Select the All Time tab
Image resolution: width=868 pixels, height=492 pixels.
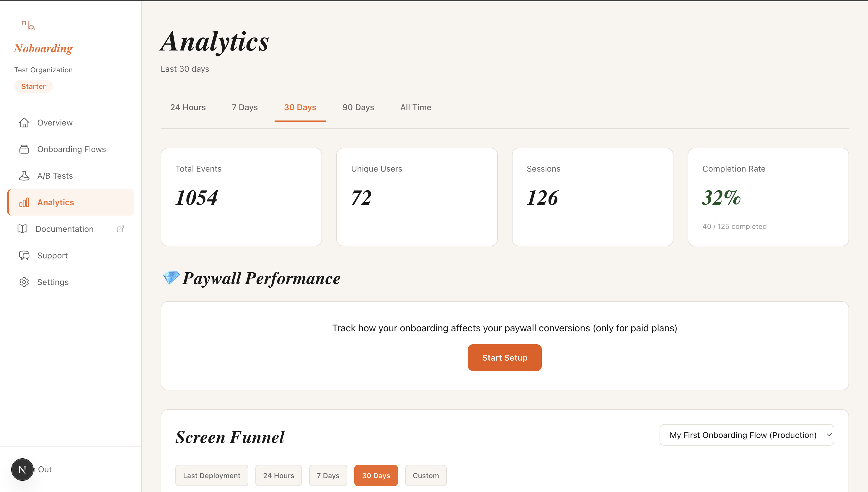pos(415,107)
